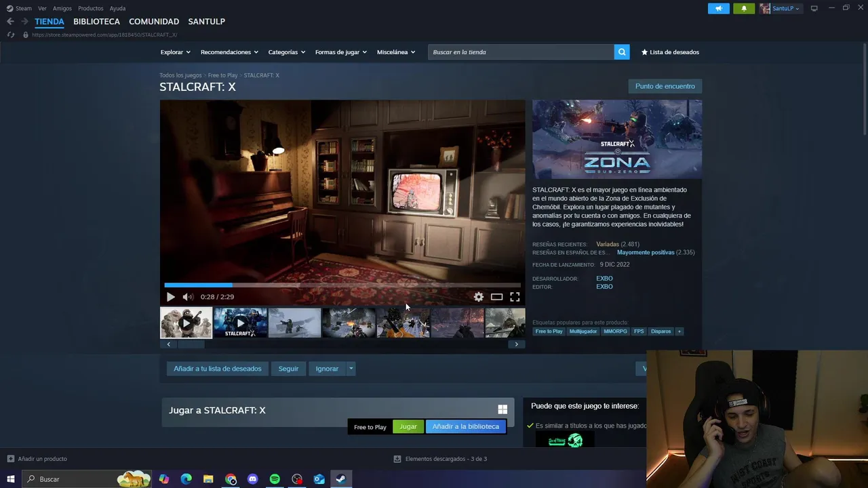The image size is (868, 488).
Task: Reload the store page
Action: click(10, 35)
